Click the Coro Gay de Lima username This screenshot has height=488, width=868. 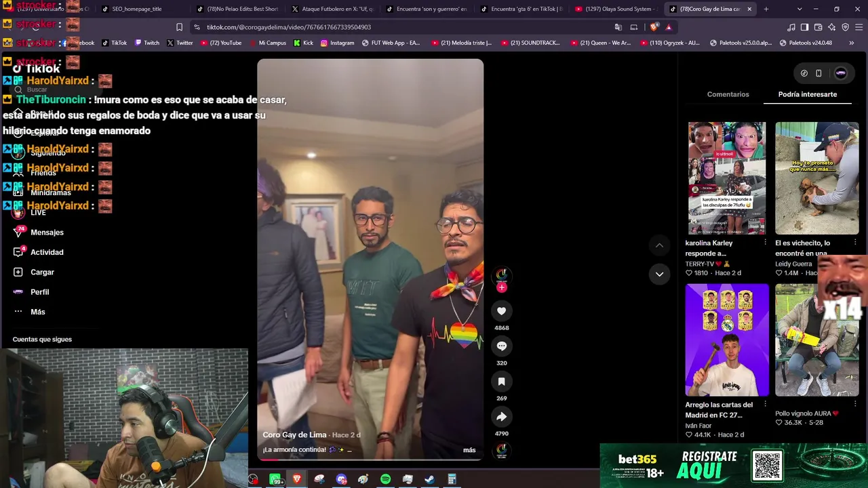295,435
